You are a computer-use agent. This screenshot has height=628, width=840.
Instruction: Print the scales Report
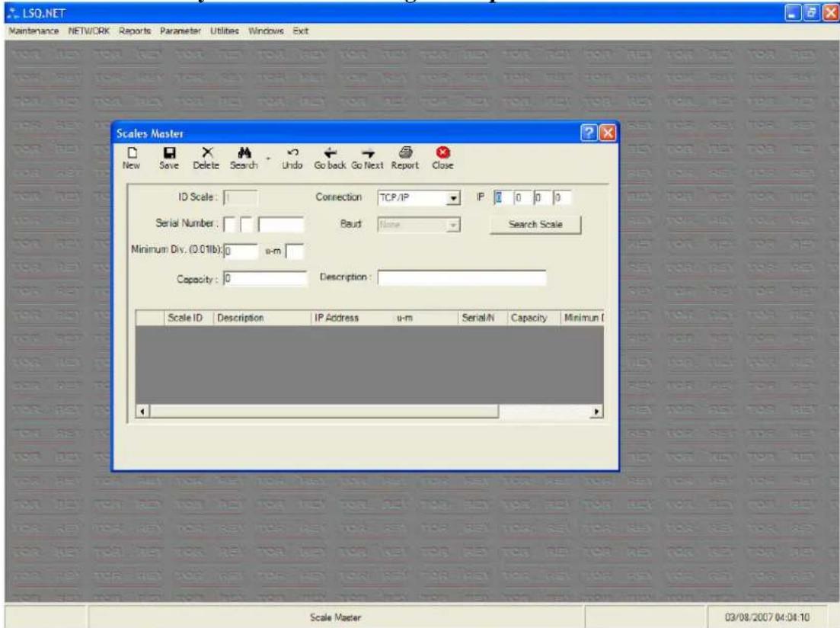pyautogui.click(x=405, y=159)
